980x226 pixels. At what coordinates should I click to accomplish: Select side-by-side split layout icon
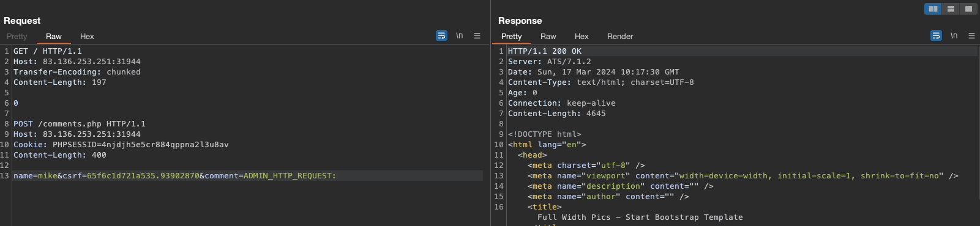coord(933,9)
